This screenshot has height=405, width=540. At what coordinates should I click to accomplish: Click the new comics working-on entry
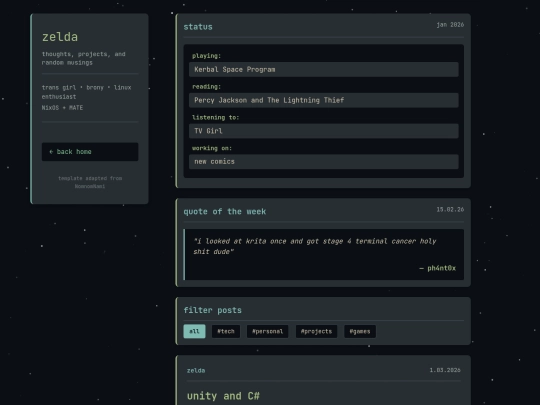pos(324,162)
